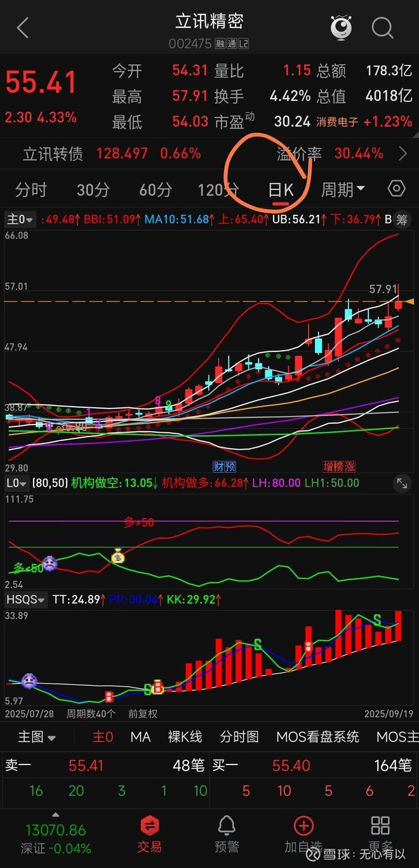Select 主0 in indicator strip
The image size is (419, 868).
[103, 737]
